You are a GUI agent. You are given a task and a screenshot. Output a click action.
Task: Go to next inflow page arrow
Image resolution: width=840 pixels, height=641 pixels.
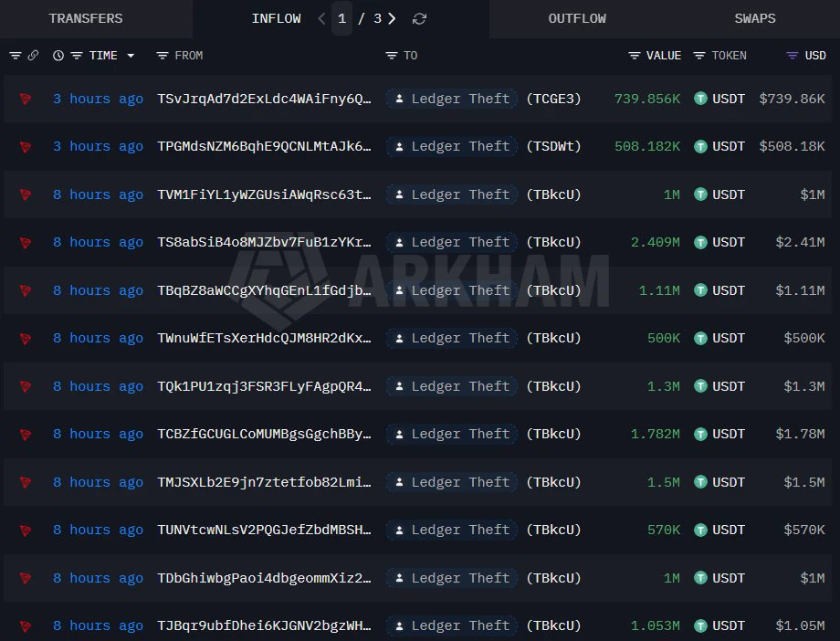tap(392, 19)
